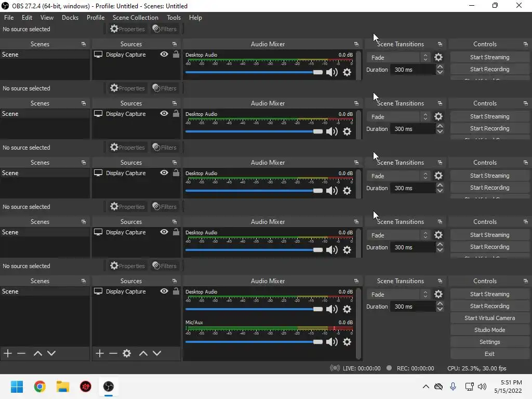The width and height of the screenshot is (532, 399).
Task: Open the Desktop Audio gear in the mixer showing Mic/Aux
Action: click(x=347, y=309)
